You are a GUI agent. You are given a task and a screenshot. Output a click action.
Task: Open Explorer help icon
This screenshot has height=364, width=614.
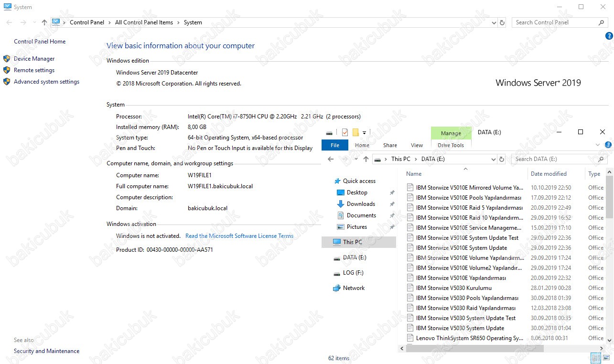click(x=608, y=145)
